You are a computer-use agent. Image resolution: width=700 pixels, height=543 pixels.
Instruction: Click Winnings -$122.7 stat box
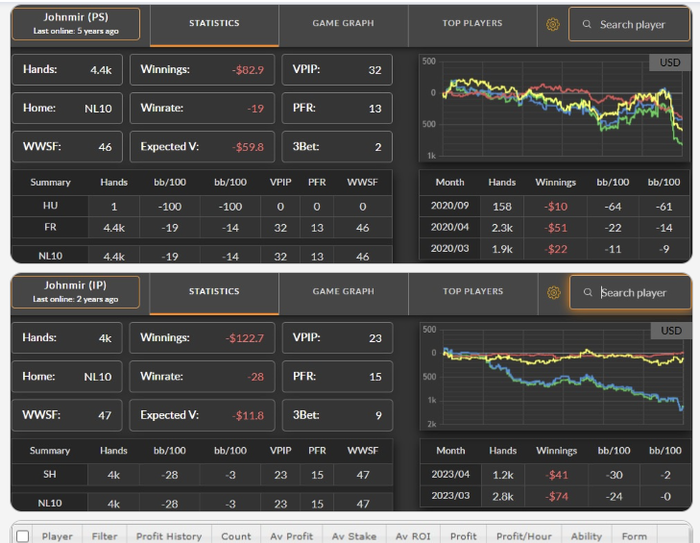[x=202, y=338]
